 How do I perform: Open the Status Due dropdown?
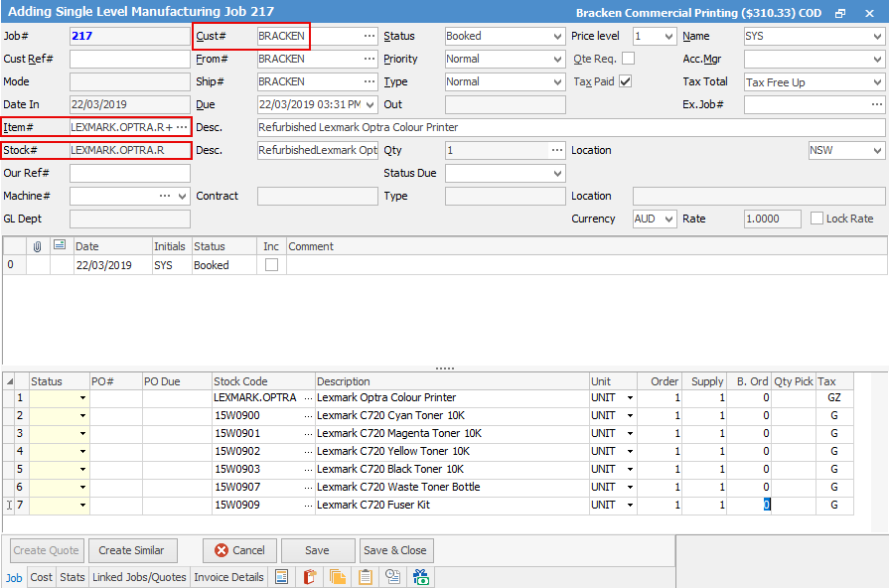pos(557,174)
